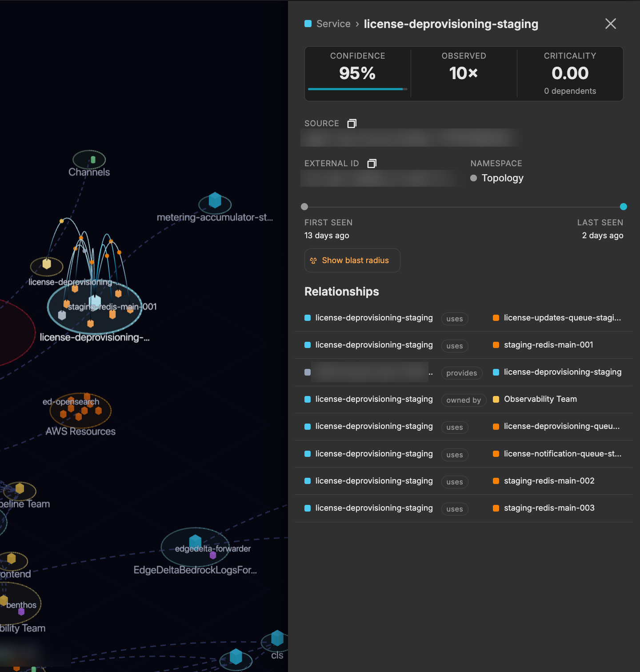The width and height of the screenshot is (640, 672).
Task: Copy the EXTERNAL ID value
Action: 372,164
